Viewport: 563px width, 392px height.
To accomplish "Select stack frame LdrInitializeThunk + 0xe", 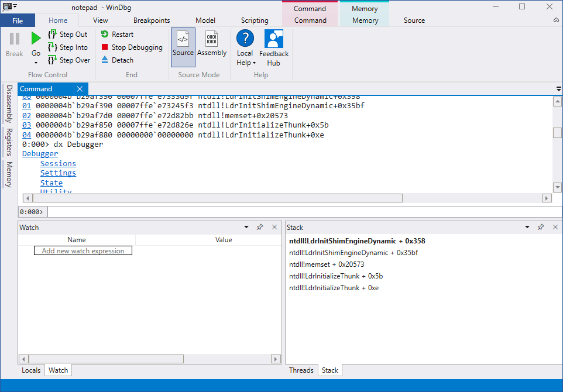I will click(334, 288).
